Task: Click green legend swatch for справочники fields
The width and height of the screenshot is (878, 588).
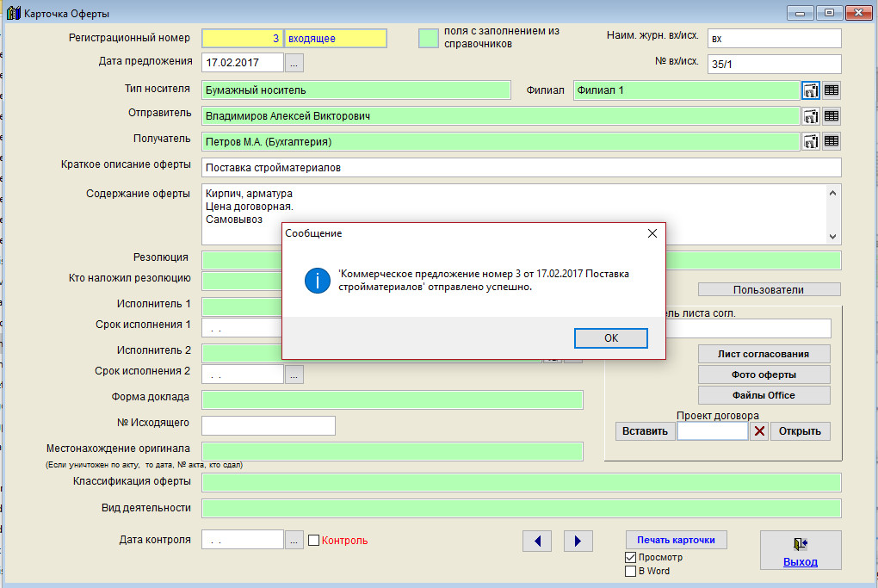Action: (429, 38)
